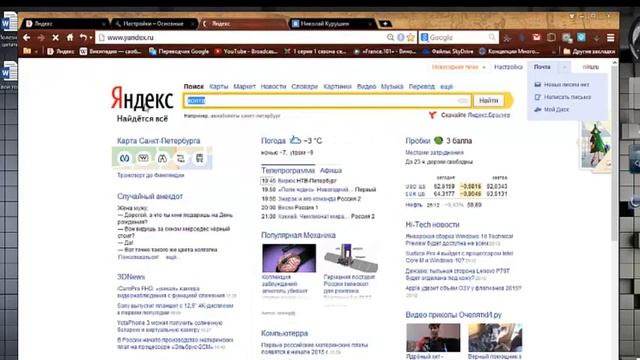Image resolution: width=640 pixels, height=360 pixels.
Task: Click the Google search box magnifier
Action: point(492,38)
